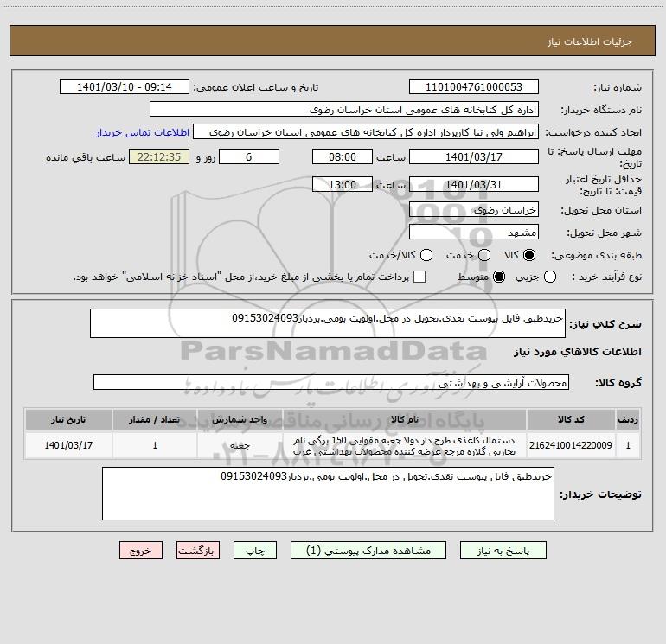The image size is (666, 644).
Task: Select the کالا radio button
Action: coord(529,255)
